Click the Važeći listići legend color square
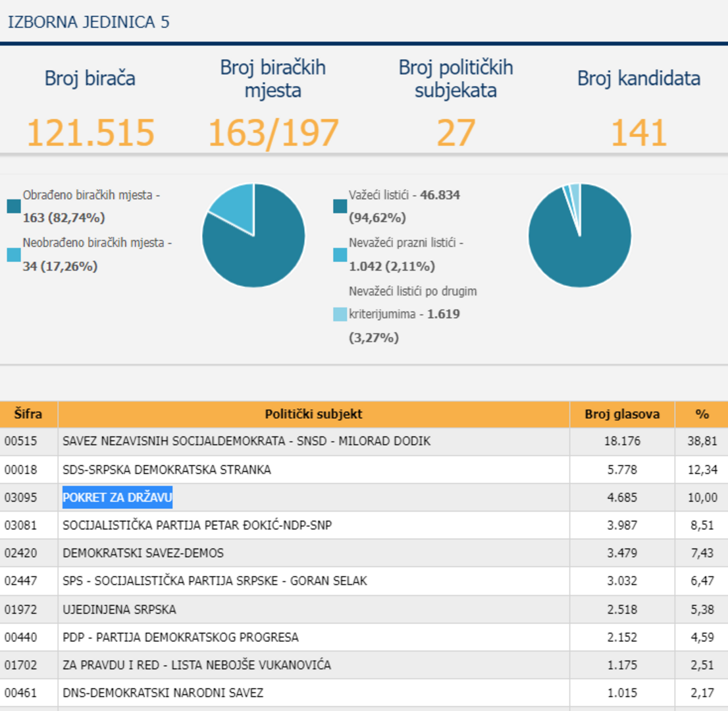The height and width of the screenshot is (711, 728). (x=340, y=207)
